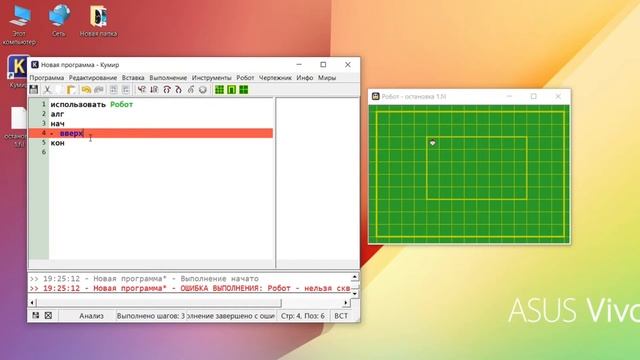The width and height of the screenshot is (640, 360).
Task: Open the Выполнение menu
Action: coord(168,78)
